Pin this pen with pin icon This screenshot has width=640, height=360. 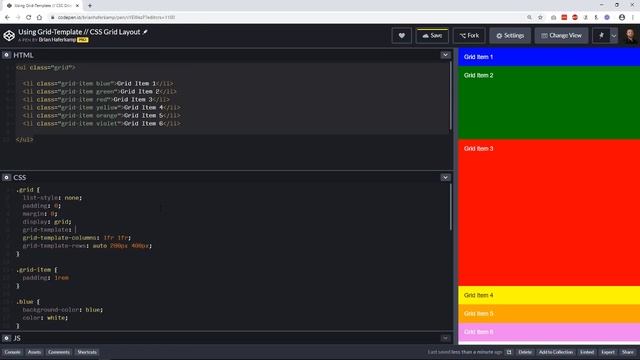pos(601,36)
